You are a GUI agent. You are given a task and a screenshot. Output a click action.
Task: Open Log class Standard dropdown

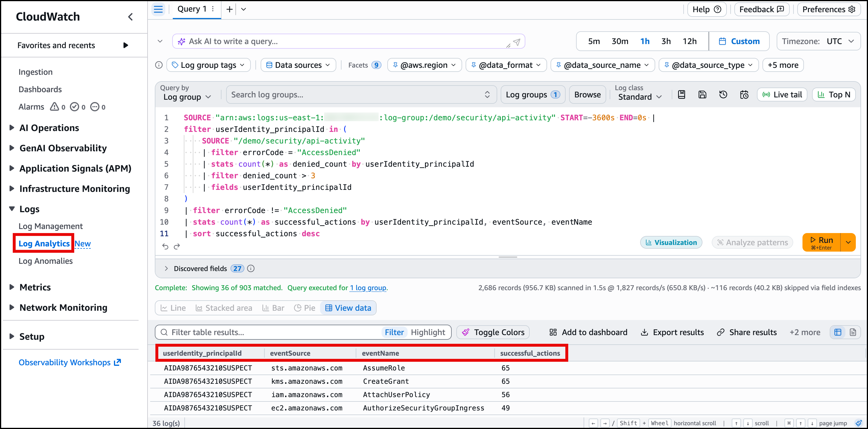pyautogui.click(x=640, y=97)
